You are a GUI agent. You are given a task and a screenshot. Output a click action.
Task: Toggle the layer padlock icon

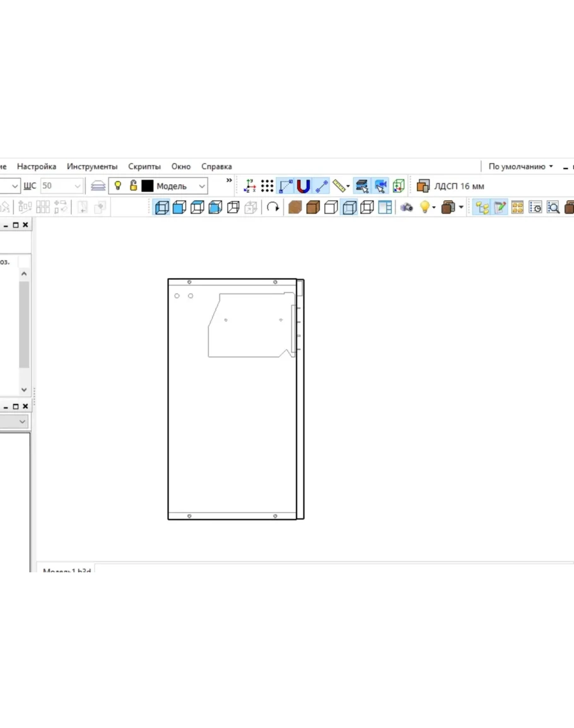click(133, 186)
